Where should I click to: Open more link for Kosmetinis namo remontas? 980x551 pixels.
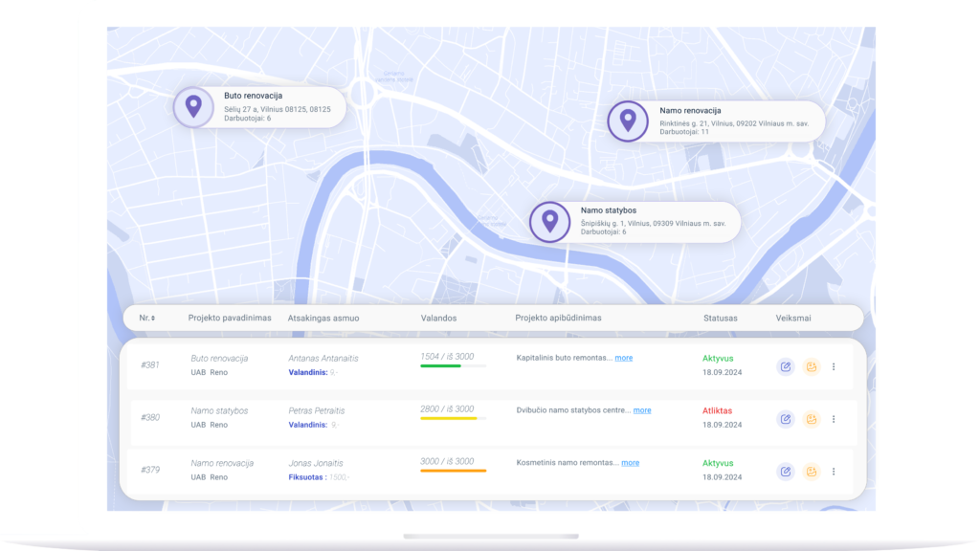(x=631, y=461)
